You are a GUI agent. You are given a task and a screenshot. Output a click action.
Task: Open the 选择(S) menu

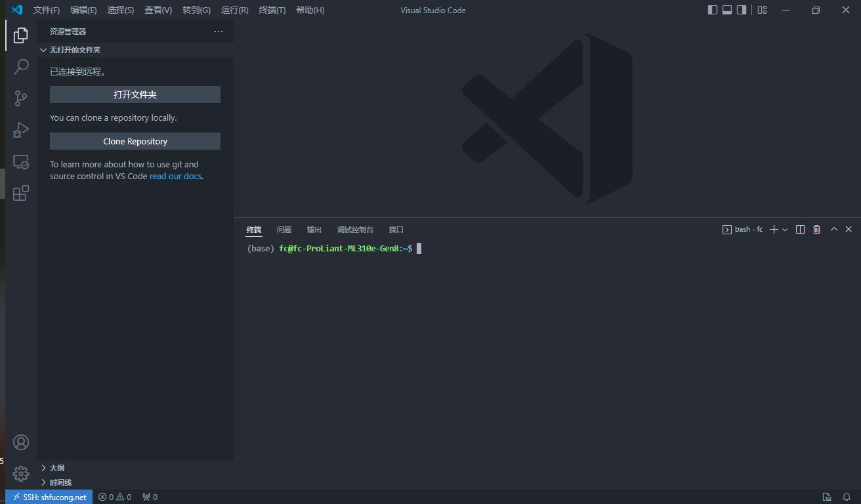(121, 10)
